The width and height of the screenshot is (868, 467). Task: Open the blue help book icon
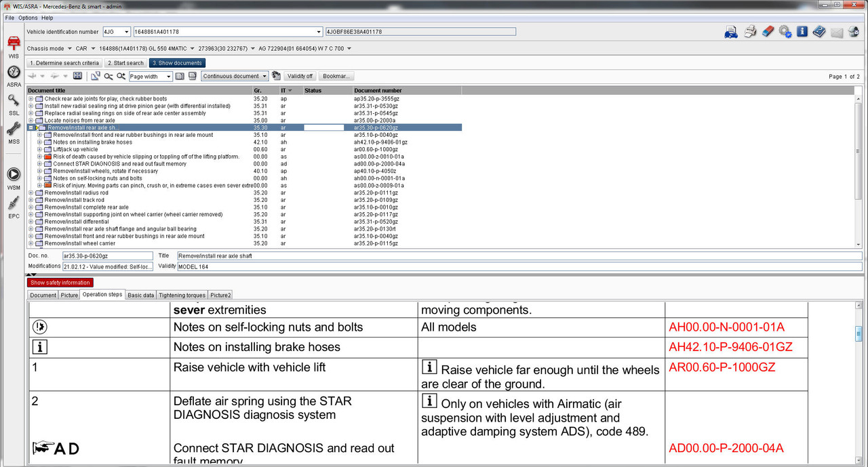pos(819,31)
